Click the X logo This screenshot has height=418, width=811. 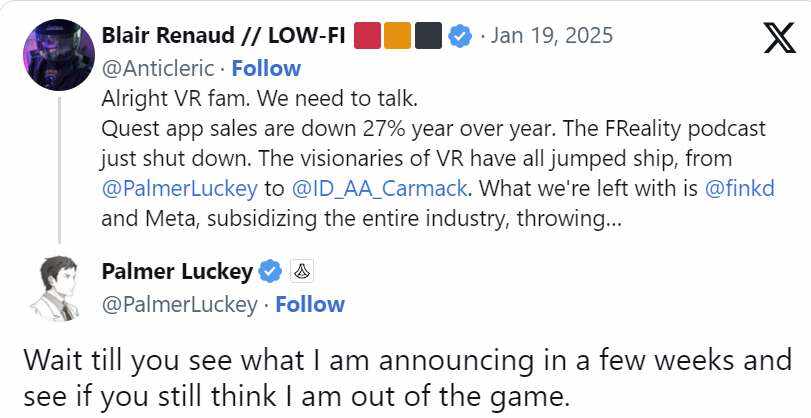tap(779, 37)
